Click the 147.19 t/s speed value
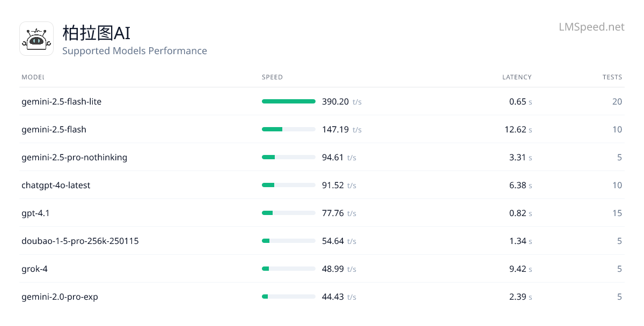The width and height of the screenshot is (644, 326). (x=342, y=129)
